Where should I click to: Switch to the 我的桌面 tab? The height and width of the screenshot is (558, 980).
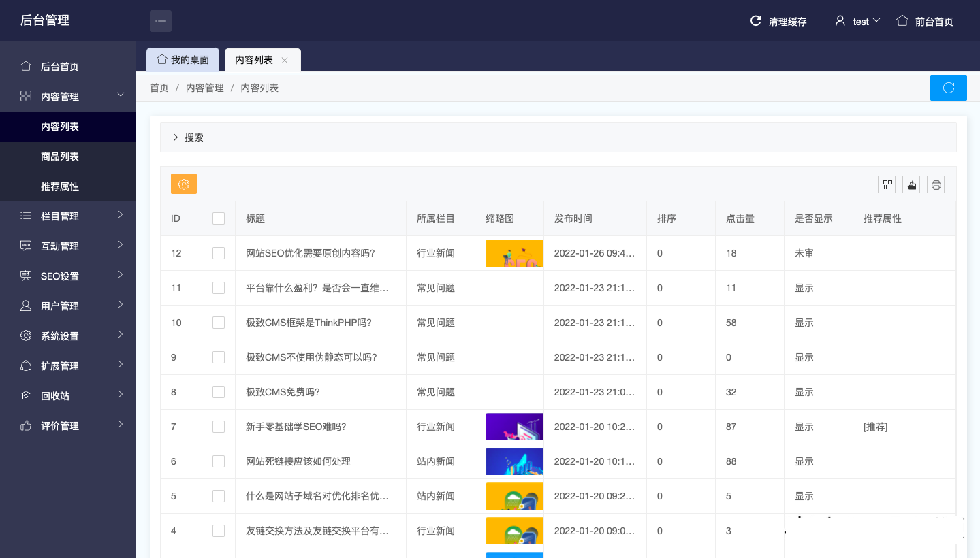[x=183, y=60]
